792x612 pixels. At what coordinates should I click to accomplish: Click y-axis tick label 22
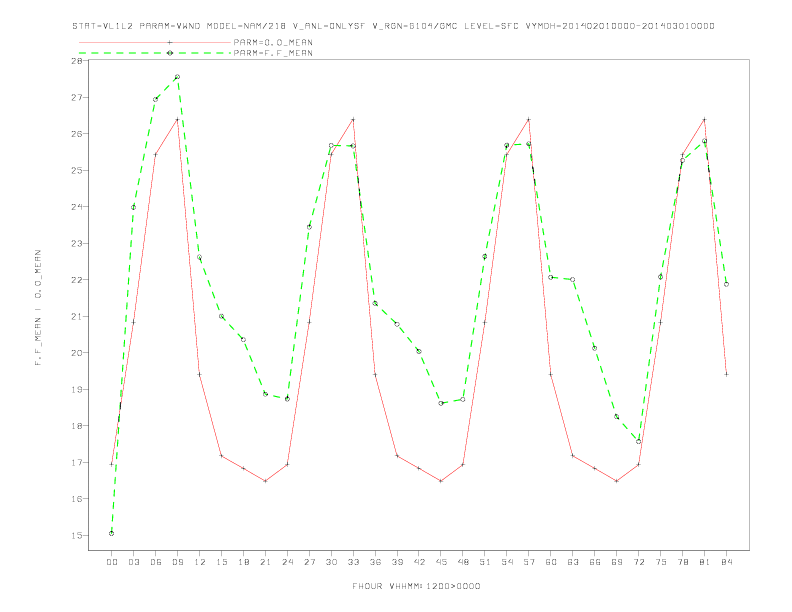tap(77, 280)
